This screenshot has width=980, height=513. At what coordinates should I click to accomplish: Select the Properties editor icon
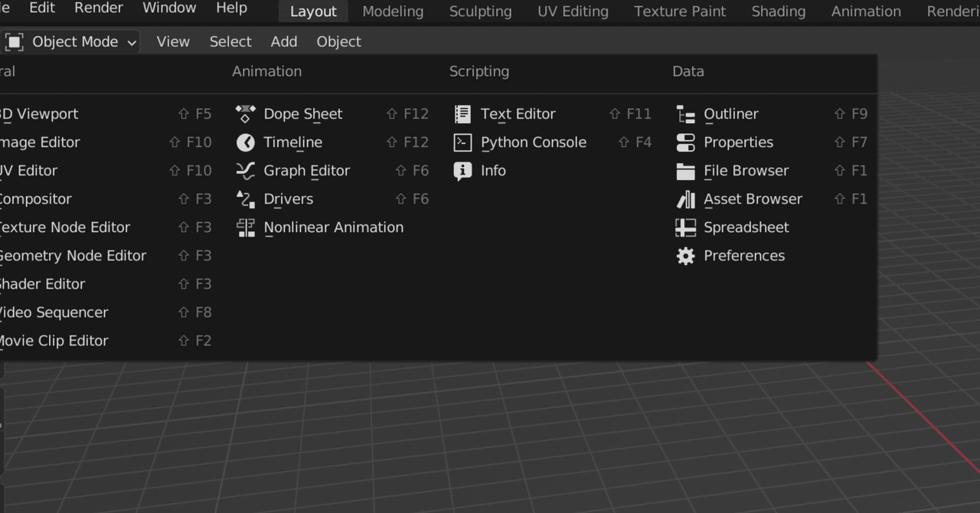tap(685, 142)
